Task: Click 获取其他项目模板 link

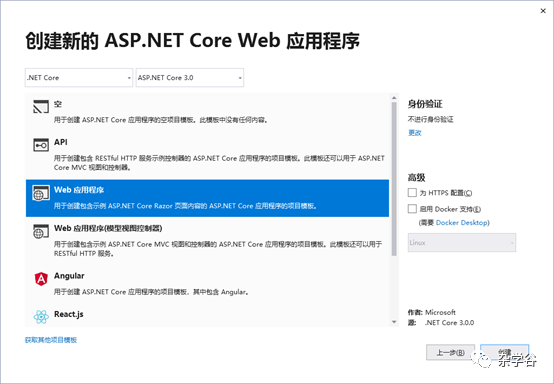Action: 51,340
